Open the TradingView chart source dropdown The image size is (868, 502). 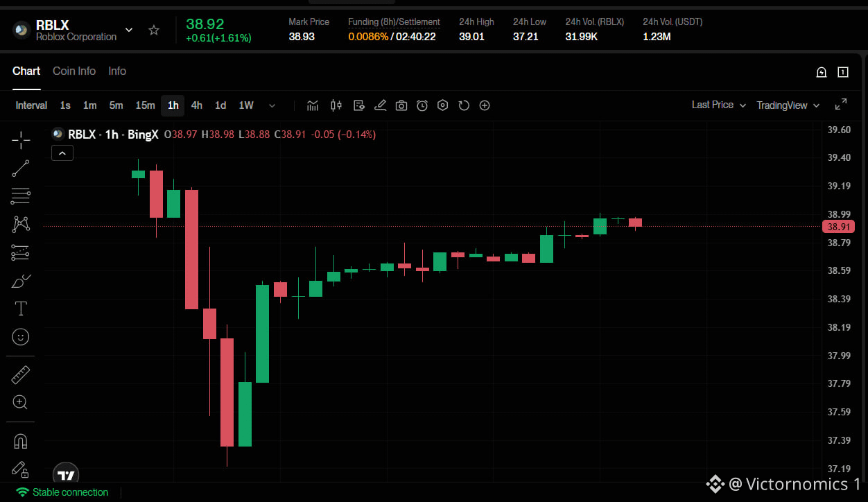click(x=788, y=105)
